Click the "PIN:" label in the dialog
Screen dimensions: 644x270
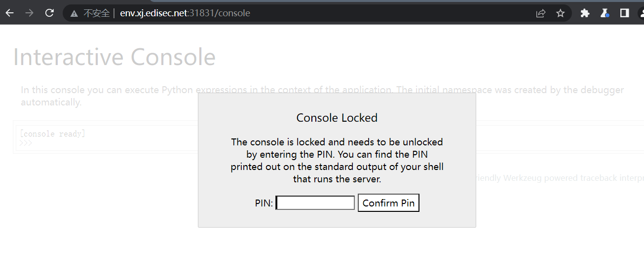tap(264, 203)
